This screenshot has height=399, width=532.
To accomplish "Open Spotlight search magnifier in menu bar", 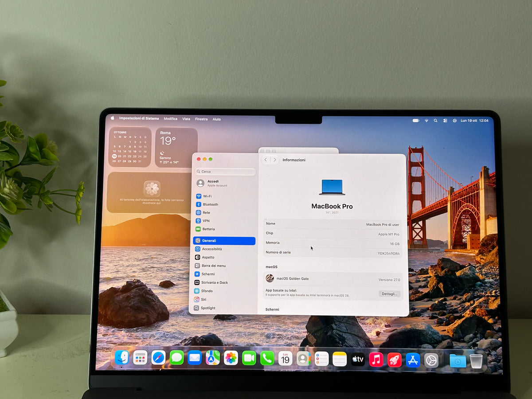I will point(436,121).
